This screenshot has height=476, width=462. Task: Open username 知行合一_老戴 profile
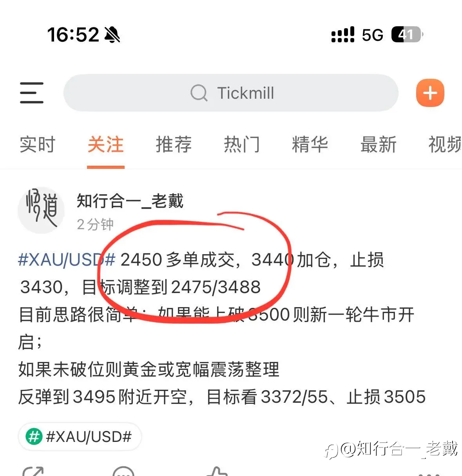pyautogui.click(x=130, y=201)
